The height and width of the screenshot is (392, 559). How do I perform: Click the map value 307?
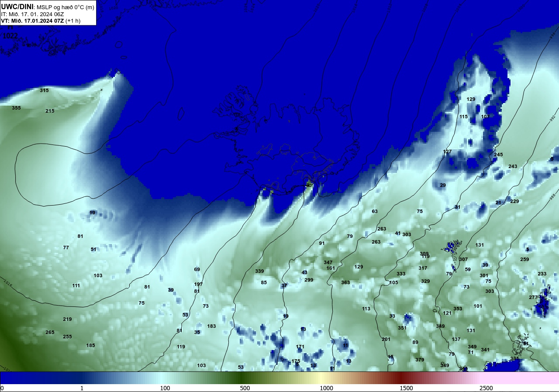tap(463, 259)
